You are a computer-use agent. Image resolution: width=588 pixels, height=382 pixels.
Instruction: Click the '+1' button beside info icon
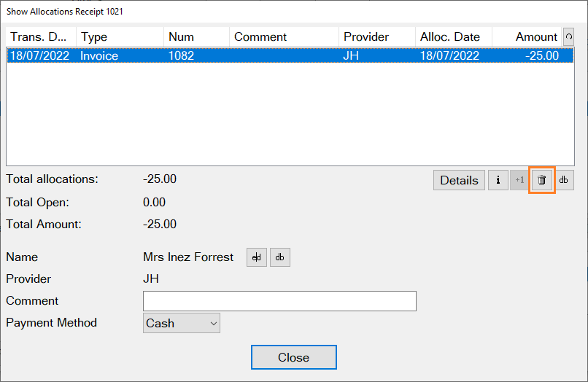point(519,180)
